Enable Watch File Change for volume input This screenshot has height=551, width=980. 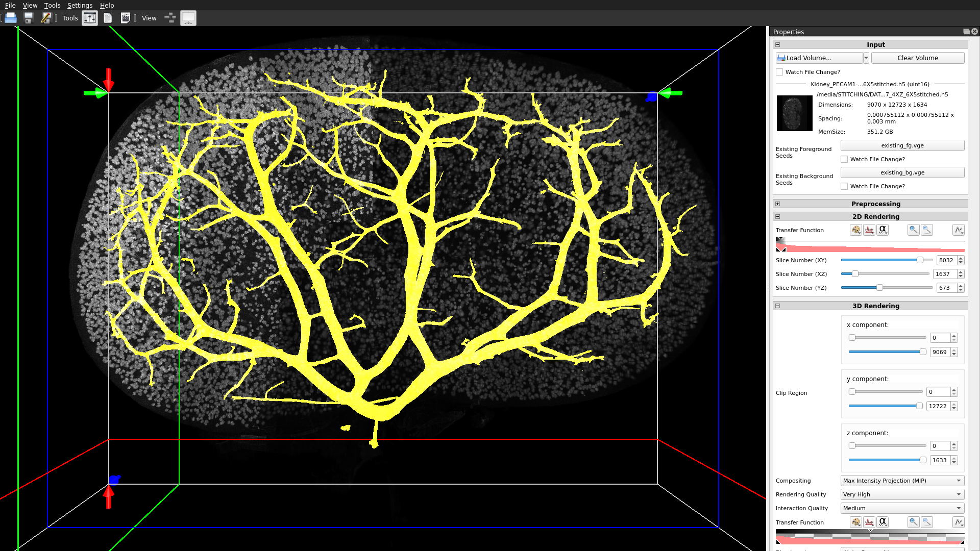[x=779, y=72]
